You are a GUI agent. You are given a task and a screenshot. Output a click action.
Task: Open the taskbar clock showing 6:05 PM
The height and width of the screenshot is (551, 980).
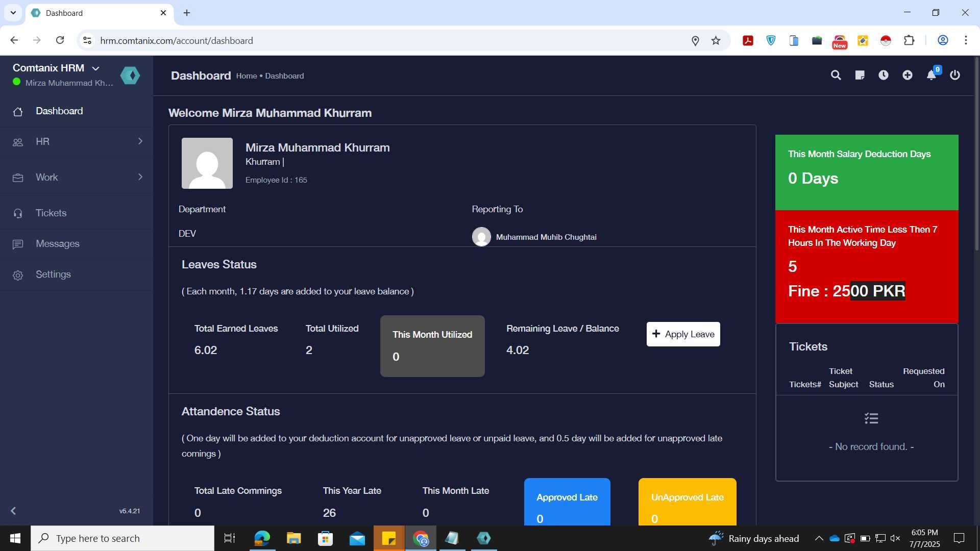924,538
